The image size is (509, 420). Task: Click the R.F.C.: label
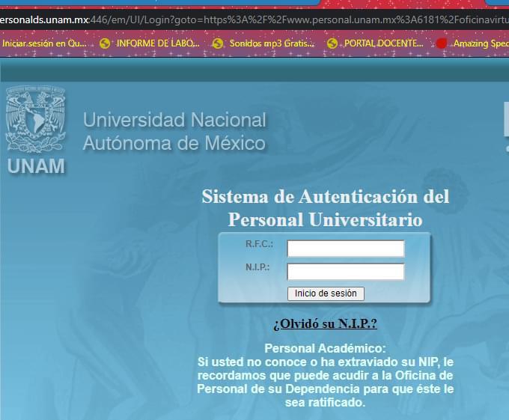[259, 244]
